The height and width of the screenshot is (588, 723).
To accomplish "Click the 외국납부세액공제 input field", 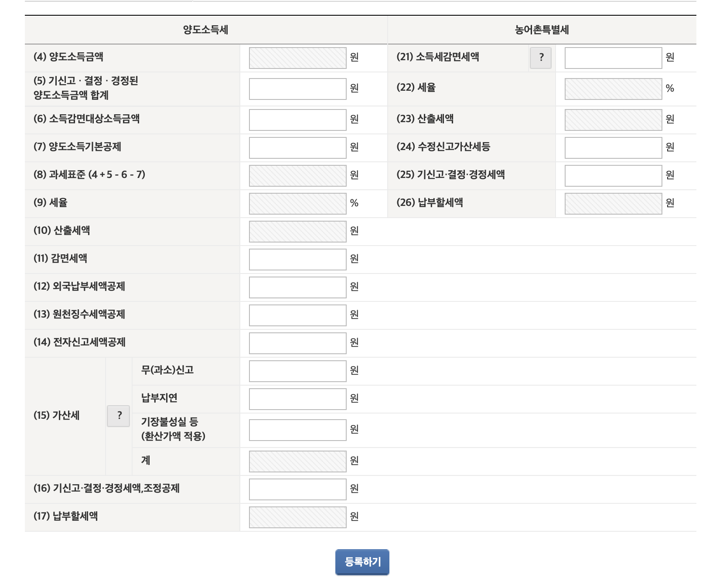I will point(297,287).
